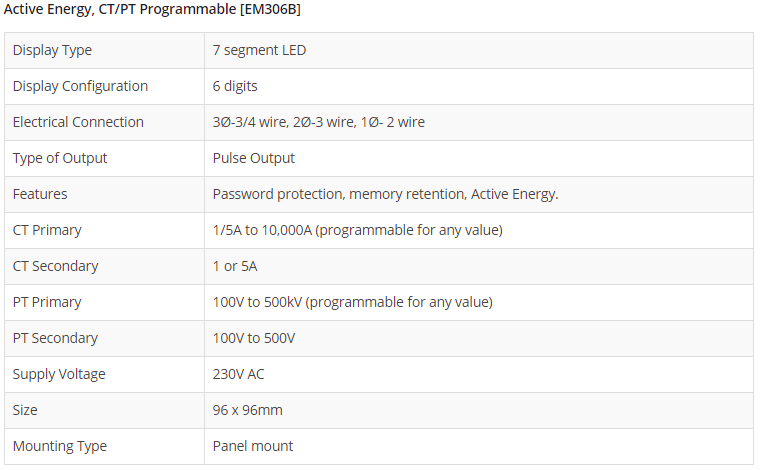Click the 96 x 96mm size value

coord(247,410)
